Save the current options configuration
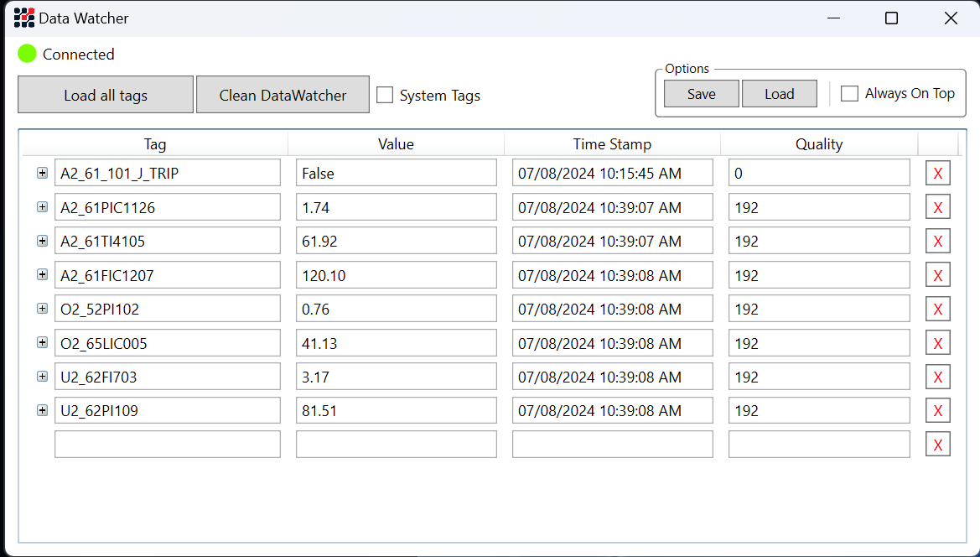 click(x=701, y=94)
